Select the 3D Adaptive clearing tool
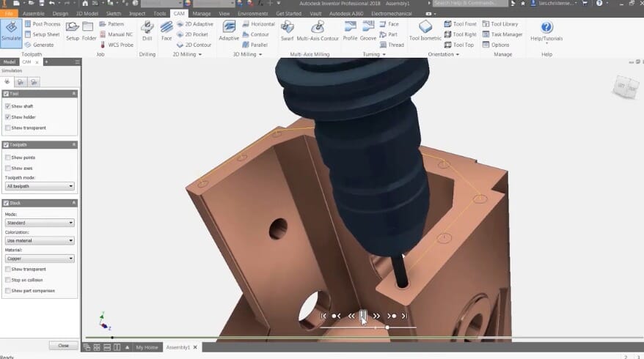 click(x=229, y=31)
